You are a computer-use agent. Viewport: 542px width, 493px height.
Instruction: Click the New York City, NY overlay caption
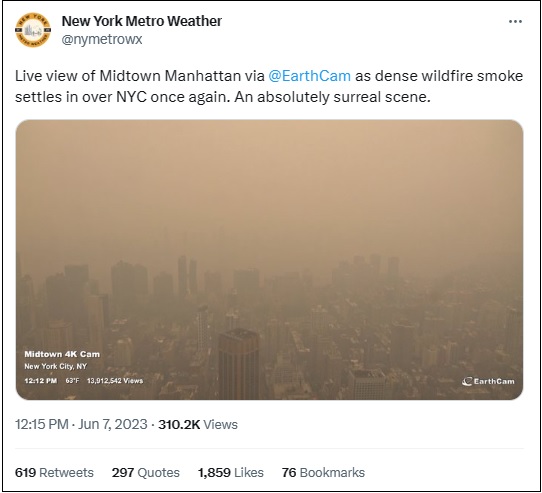55,366
